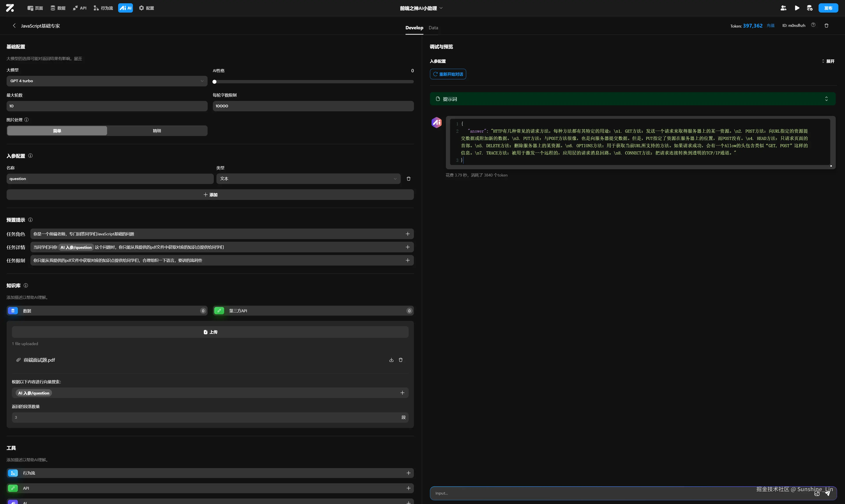Adjust the AI性格 slider handle
This screenshot has height=504, width=845.
pyautogui.click(x=214, y=82)
